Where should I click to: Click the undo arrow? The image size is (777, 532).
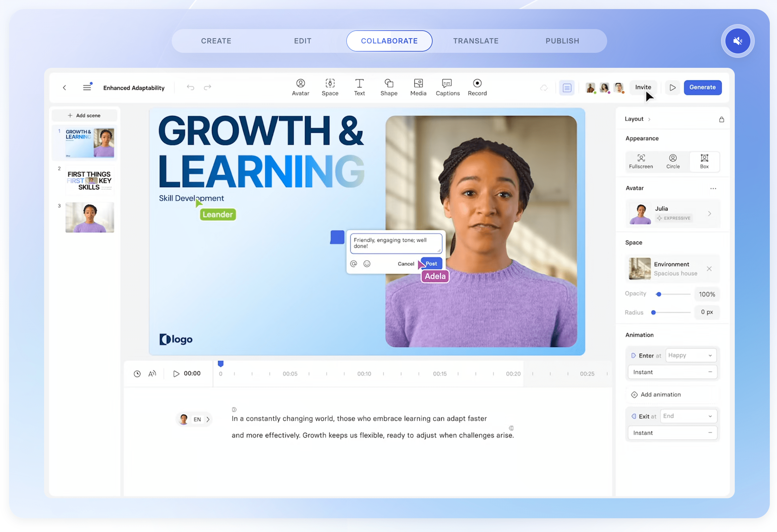pos(190,88)
